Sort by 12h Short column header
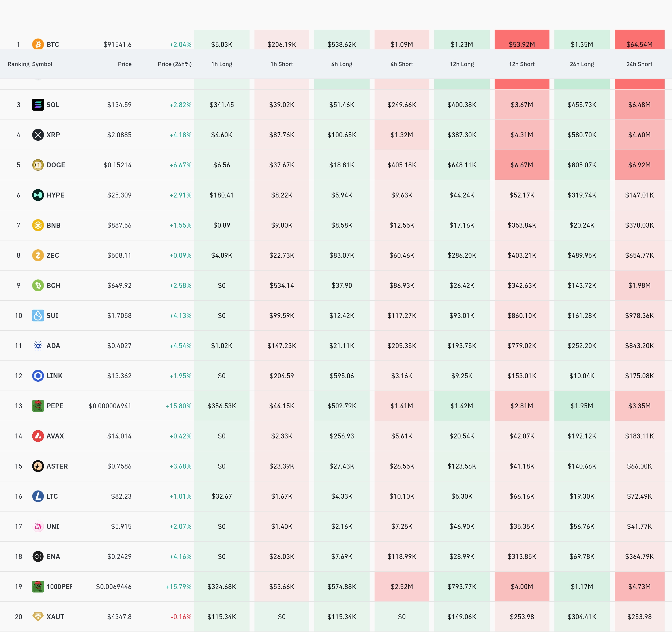Image resolution: width=672 pixels, height=632 pixels. point(522,64)
